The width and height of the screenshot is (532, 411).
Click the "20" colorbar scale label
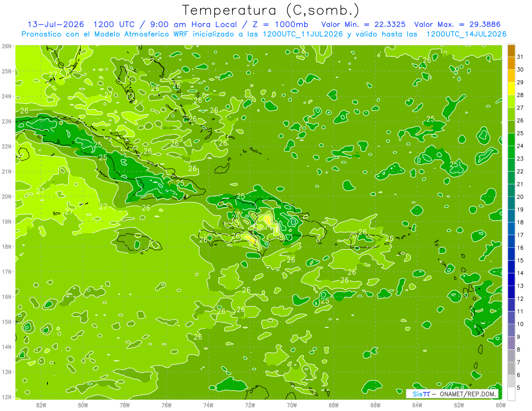click(x=520, y=197)
